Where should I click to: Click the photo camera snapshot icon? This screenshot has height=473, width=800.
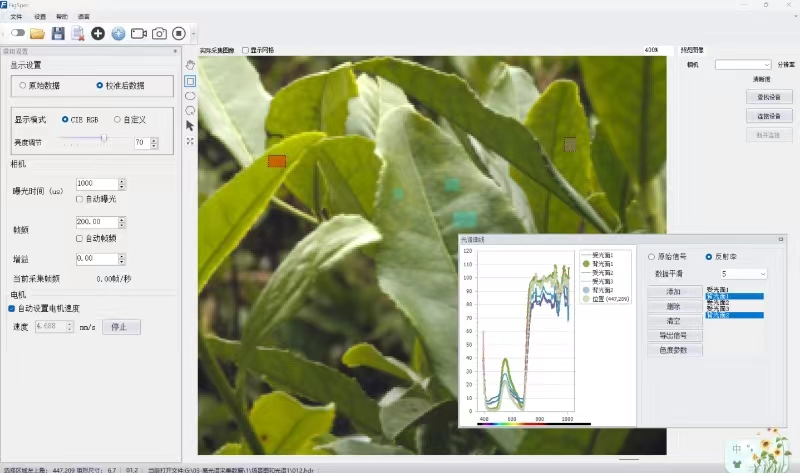tap(159, 33)
